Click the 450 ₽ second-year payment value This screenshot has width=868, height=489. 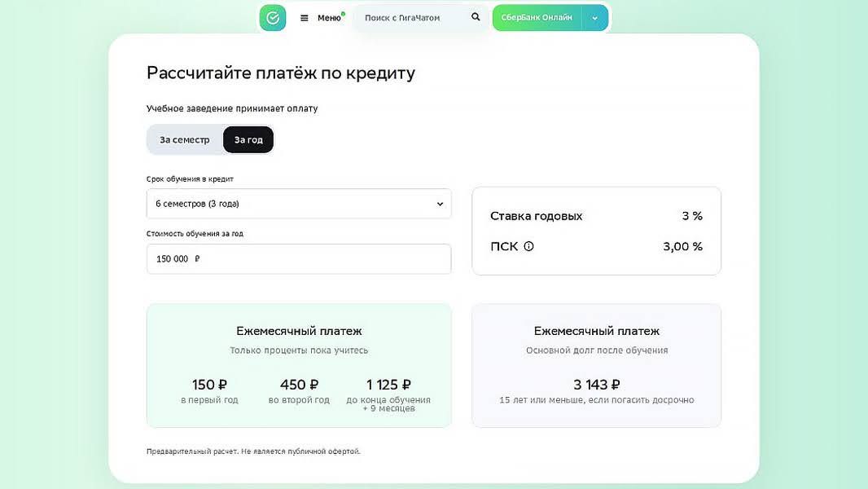pos(299,385)
